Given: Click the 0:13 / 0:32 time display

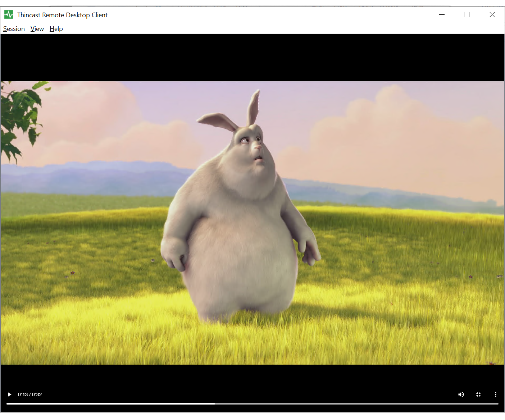Looking at the screenshot, I should (x=30, y=394).
